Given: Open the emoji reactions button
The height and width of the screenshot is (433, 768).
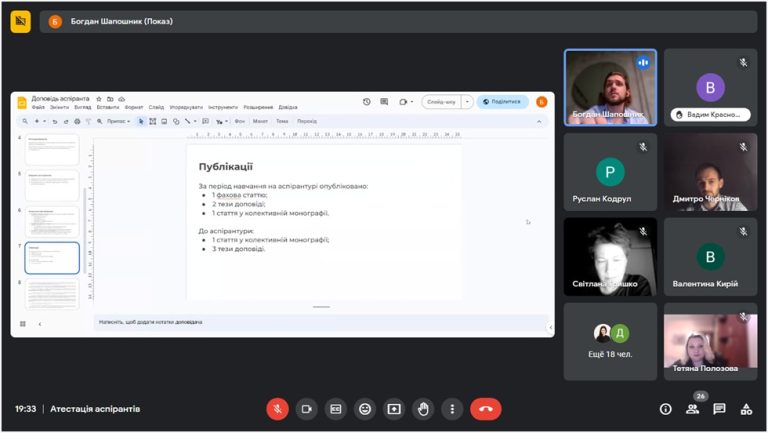Looking at the screenshot, I should pos(365,409).
